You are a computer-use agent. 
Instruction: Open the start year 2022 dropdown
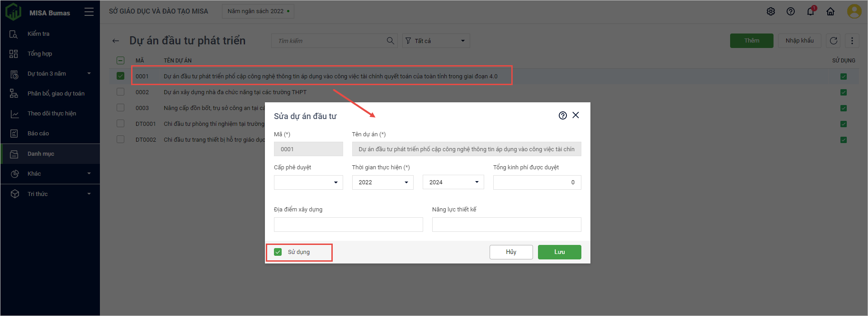tap(382, 182)
